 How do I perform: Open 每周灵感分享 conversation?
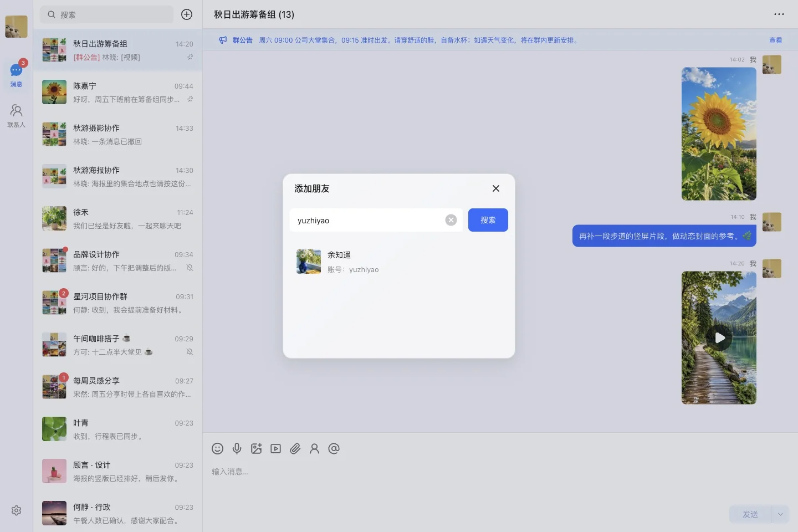point(117,387)
